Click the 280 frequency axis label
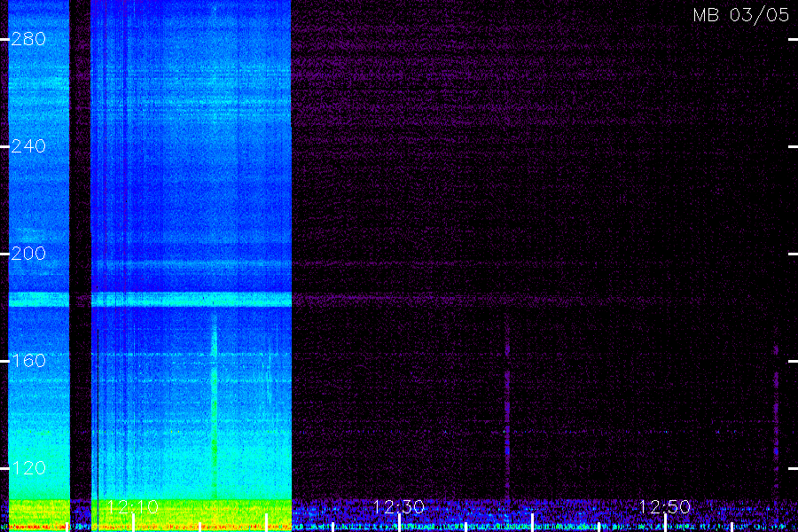 [x=28, y=39]
